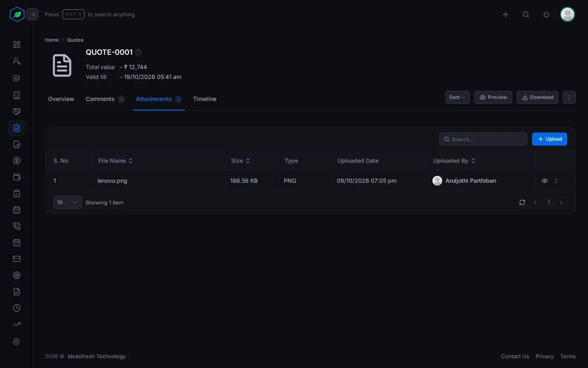Open the settings gear in sidebar

pyautogui.click(x=17, y=341)
